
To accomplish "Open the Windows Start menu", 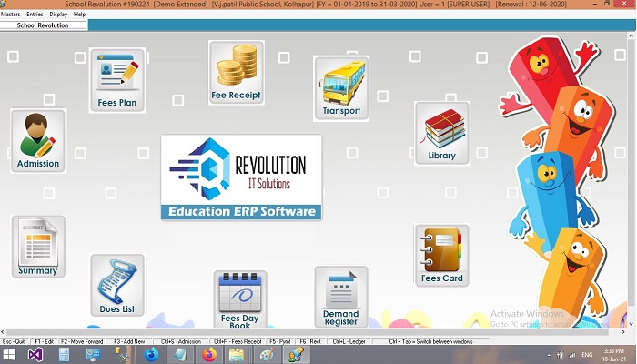I will pyautogui.click(x=9, y=355).
